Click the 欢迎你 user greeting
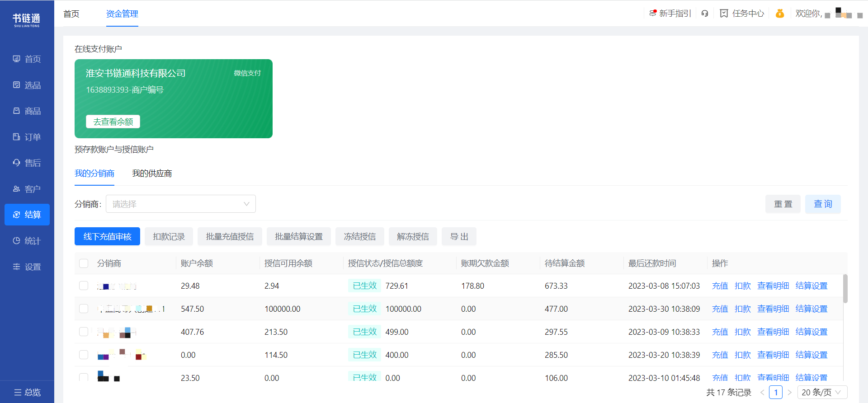 [x=809, y=14]
